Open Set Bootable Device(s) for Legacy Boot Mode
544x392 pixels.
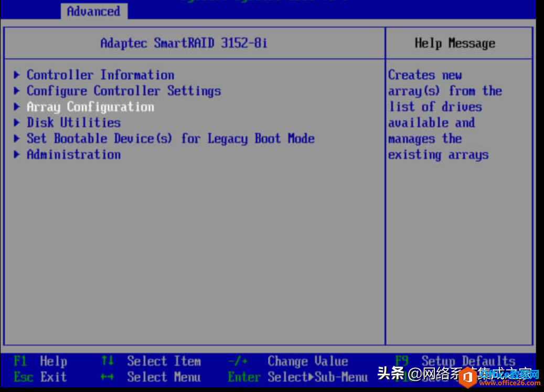[x=170, y=139]
